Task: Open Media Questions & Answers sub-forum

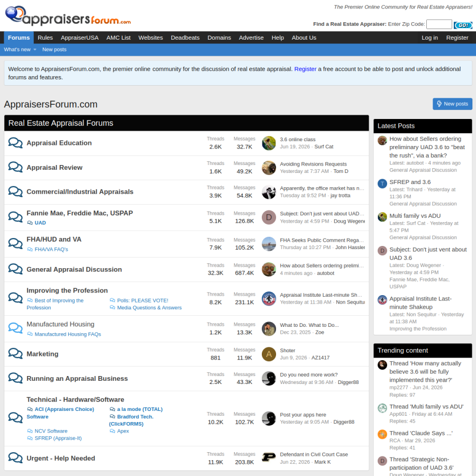Action: (149, 307)
